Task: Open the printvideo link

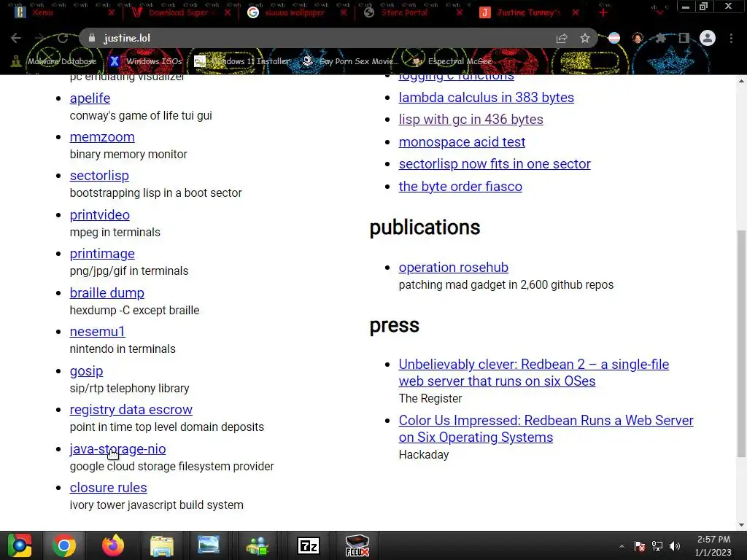Action: [x=99, y=215]
